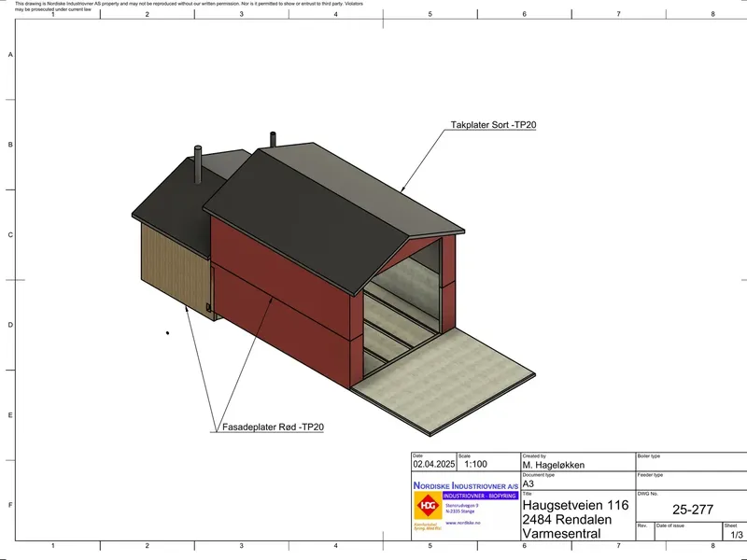
Task: Click the 'Created by' field label
Action: click(534, 455)
